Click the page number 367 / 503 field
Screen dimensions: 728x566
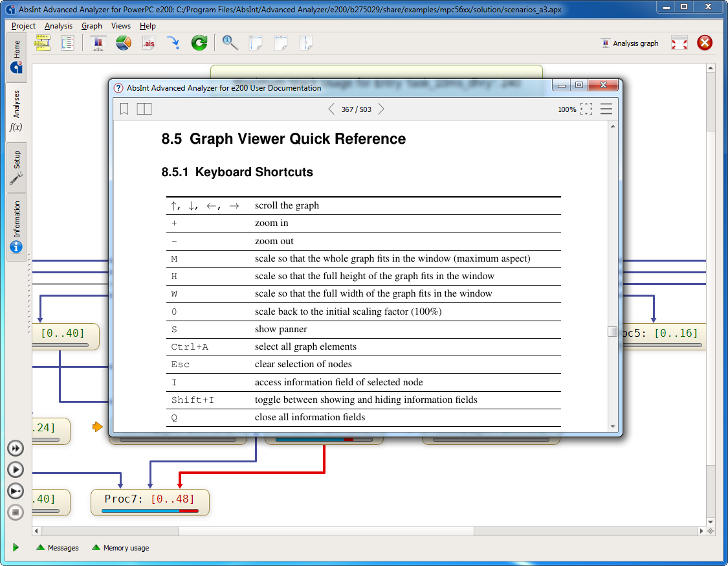pyautogui.click(x=356, y=109)
